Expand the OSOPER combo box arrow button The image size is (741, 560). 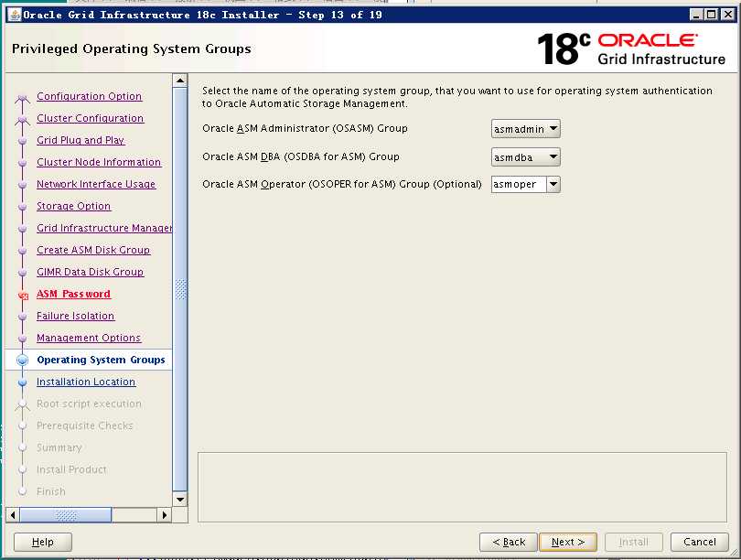click(x=553, y=184)
